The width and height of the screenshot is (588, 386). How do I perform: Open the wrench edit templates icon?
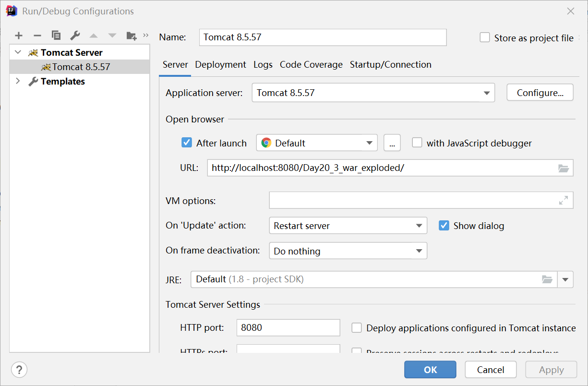click(x=75, y=36)
